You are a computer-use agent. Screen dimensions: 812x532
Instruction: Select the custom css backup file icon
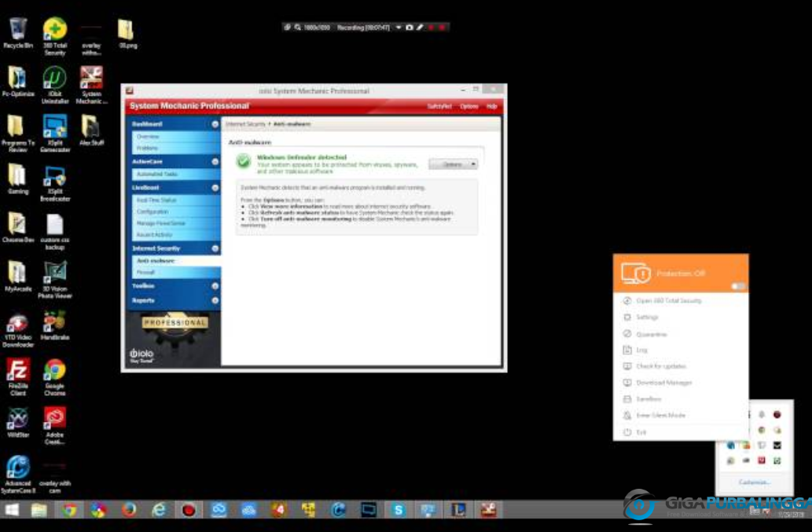point(55,231)
